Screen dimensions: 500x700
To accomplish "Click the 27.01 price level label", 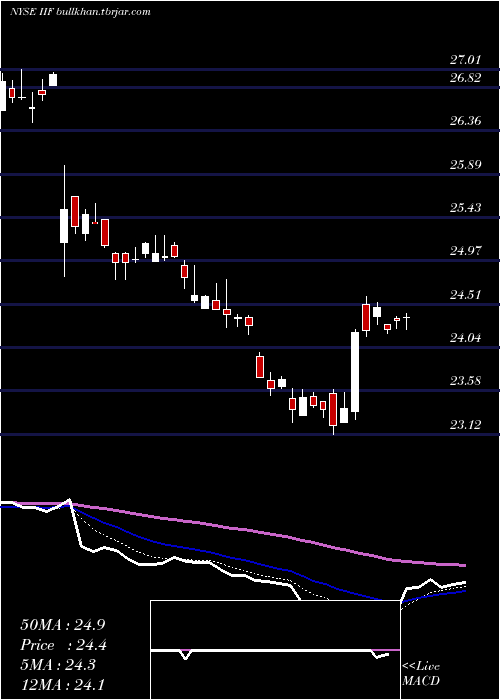I will (465, 59).
